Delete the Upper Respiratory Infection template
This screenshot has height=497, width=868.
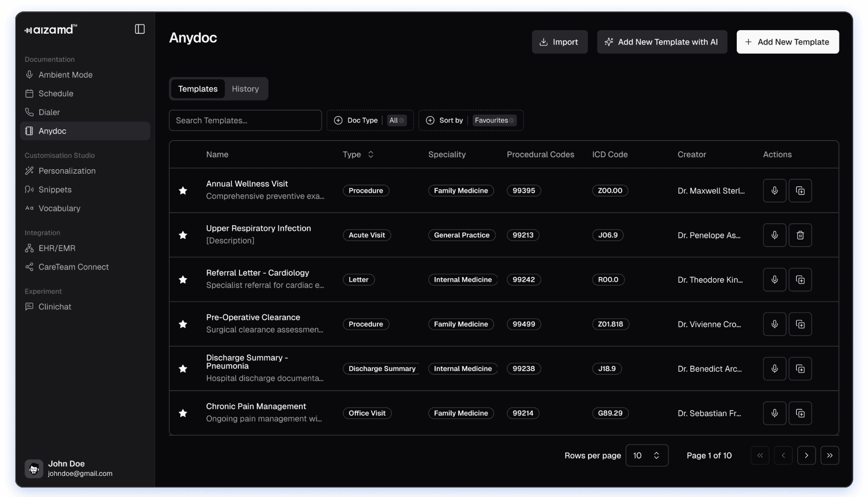tap(800, 235)
